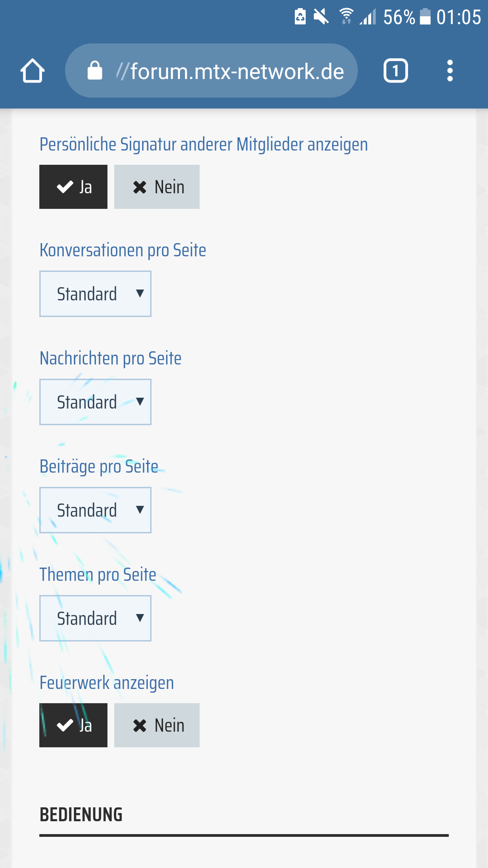This screenshot has height=868, width=488.
Task: Open the tab switcher showing 1 tab
Action: tap(395, 71)
